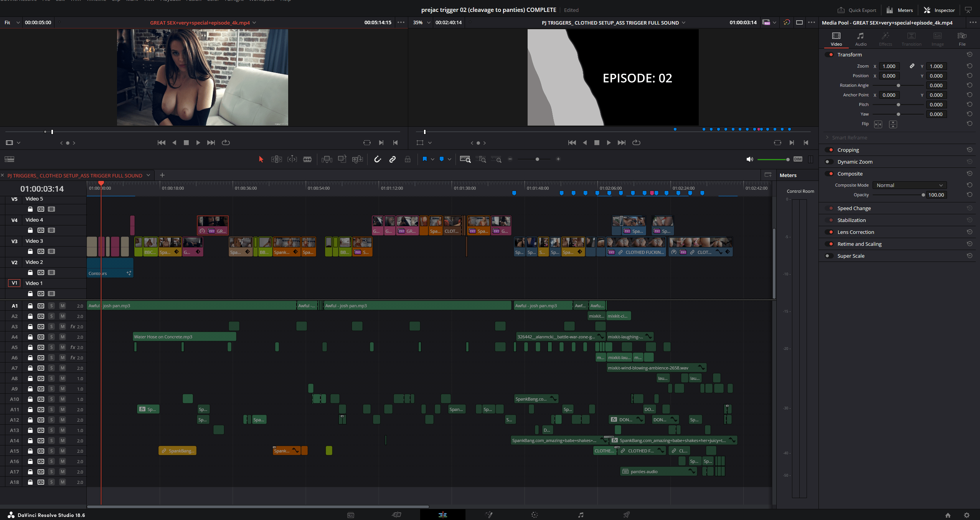The image size is (980, 520).
Task: Open the Fairlight page music note icon
Action: [x=581, y=515]
